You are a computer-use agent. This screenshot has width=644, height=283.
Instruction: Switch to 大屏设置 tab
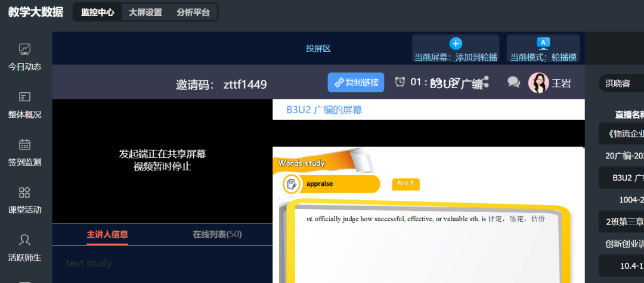tap(145, 12)
